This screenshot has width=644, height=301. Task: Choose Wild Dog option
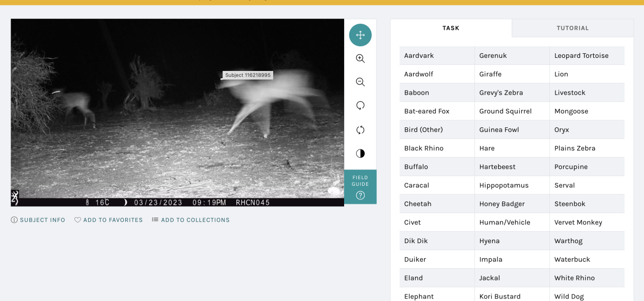pyautogui.click(x=587, y=294)
